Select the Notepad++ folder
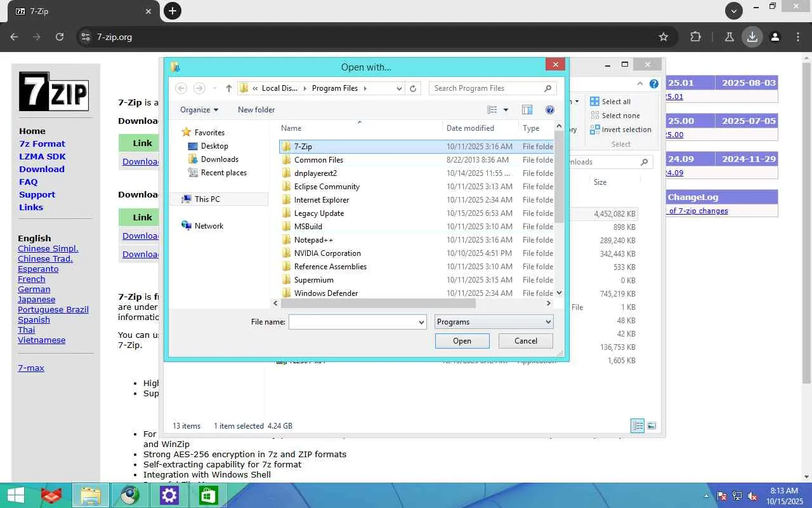 [x=416, y=240]
